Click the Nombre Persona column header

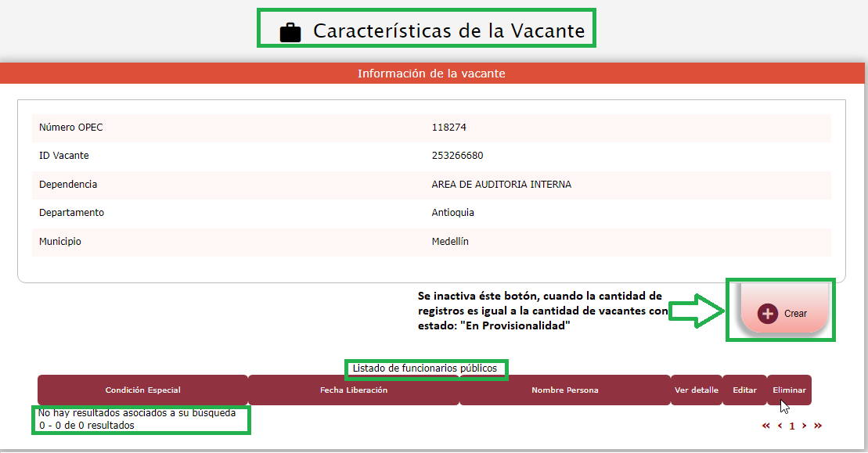point(564,390)
